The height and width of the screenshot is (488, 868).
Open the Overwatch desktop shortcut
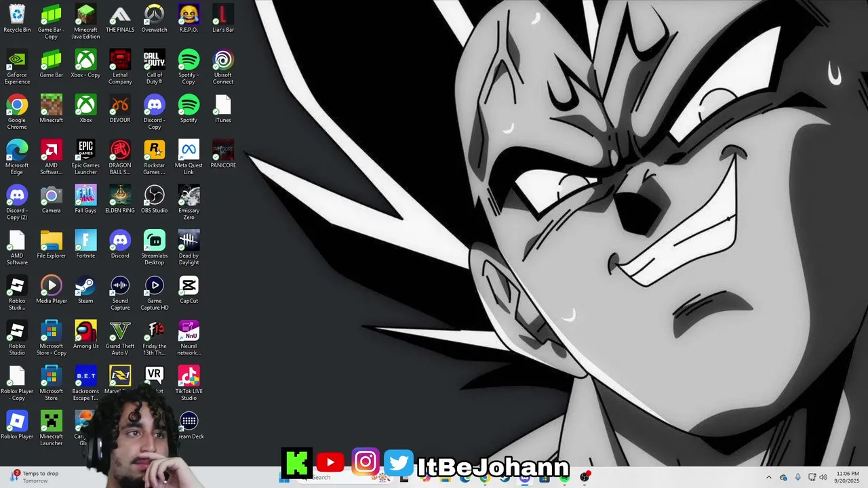pyautogui.click(x=155, y=18)
